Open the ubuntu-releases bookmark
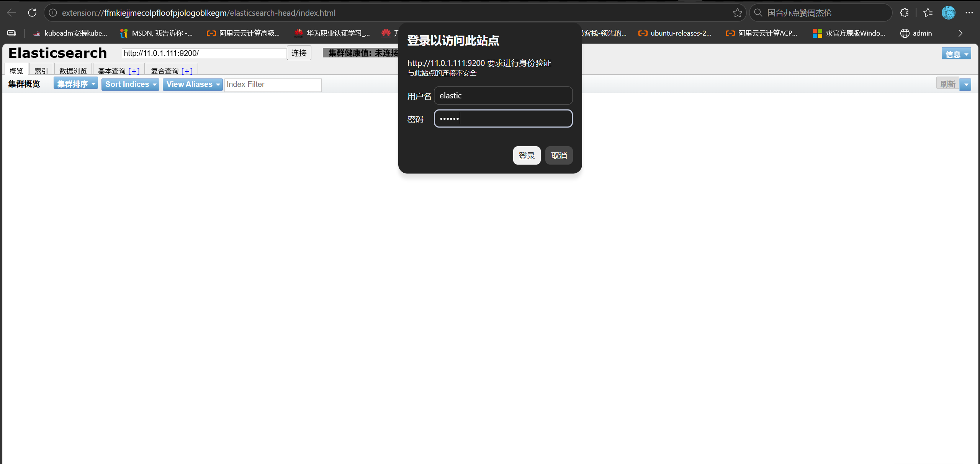 [675, 33]
